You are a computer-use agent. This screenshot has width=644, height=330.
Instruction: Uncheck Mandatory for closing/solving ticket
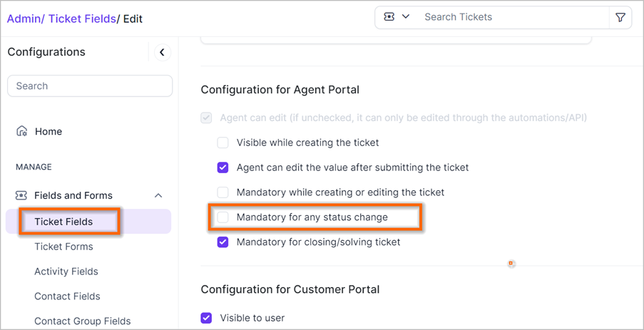(x=223, y=242)
